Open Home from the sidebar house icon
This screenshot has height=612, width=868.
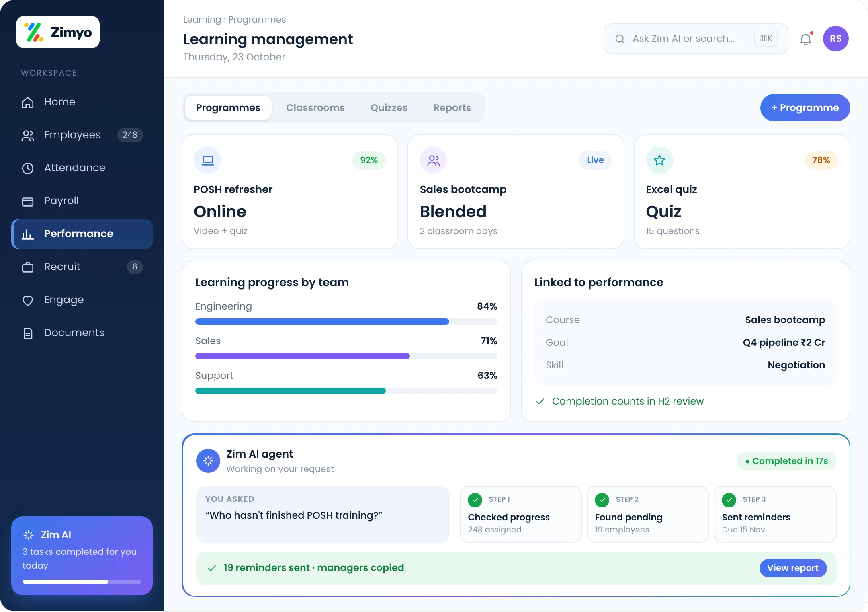(28, 102)
